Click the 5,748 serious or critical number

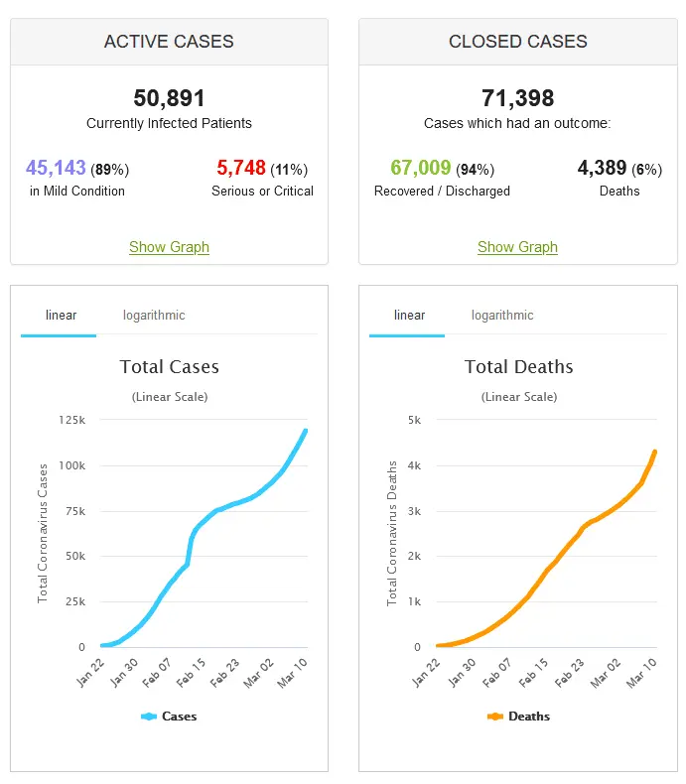[x=240, y=169]
